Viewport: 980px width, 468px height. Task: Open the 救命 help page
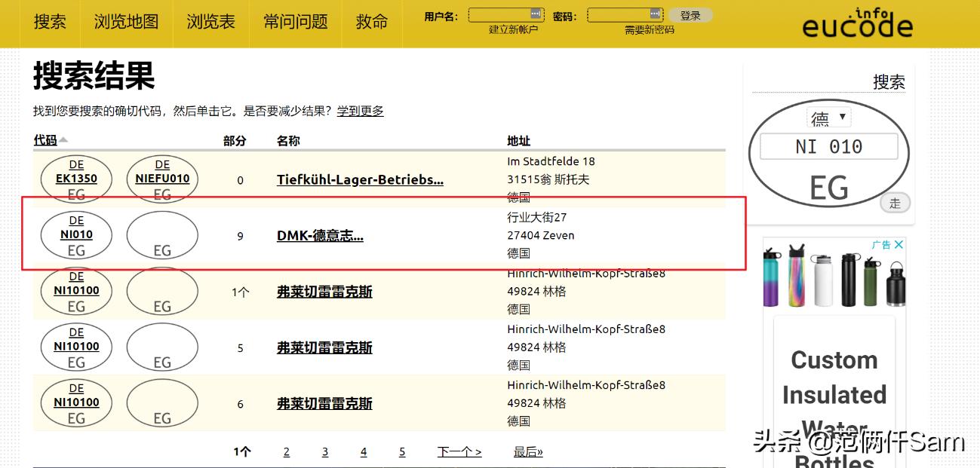pos(371,22)
